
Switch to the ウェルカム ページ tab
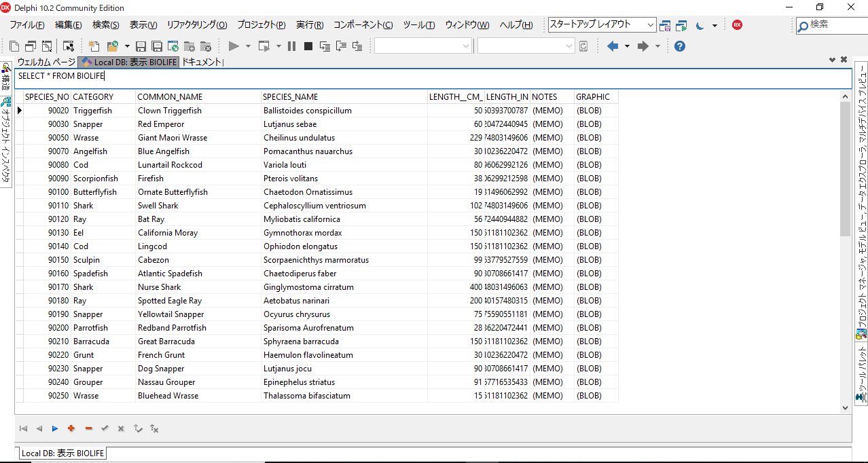(x=46, y=62)
